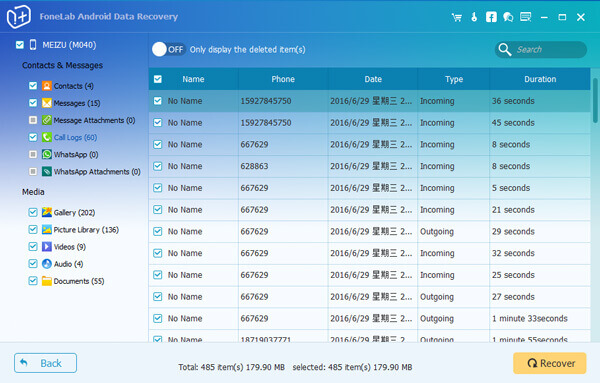
Task: Click the search magnifier icon
Action: [x=505, y=49]
